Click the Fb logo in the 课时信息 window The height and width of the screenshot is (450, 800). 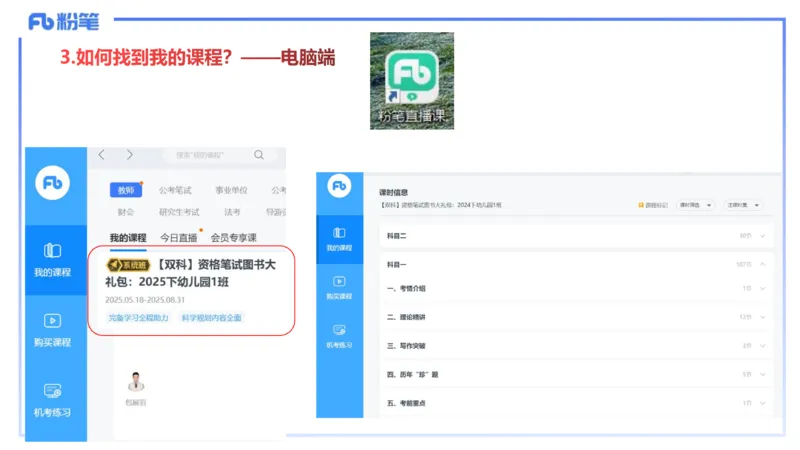coord(339,186)
